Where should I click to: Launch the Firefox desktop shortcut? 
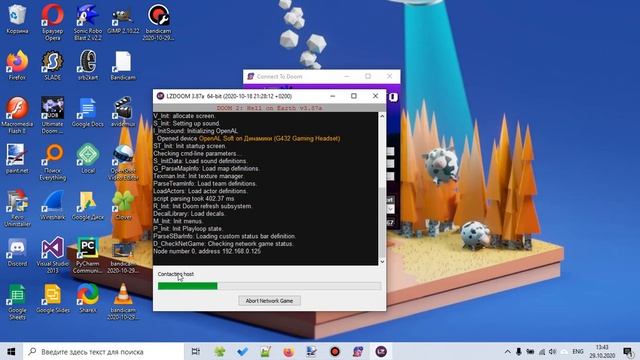(x=17, y=65)
